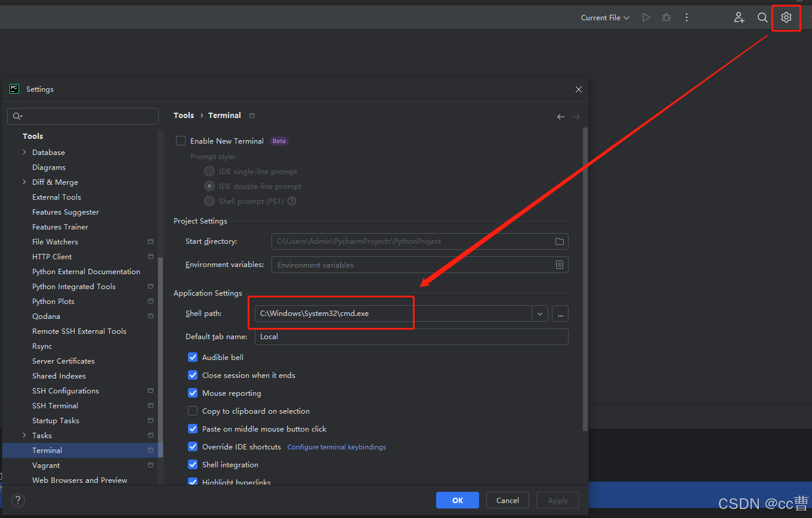Click the Run play icon

tap(646, 17)
